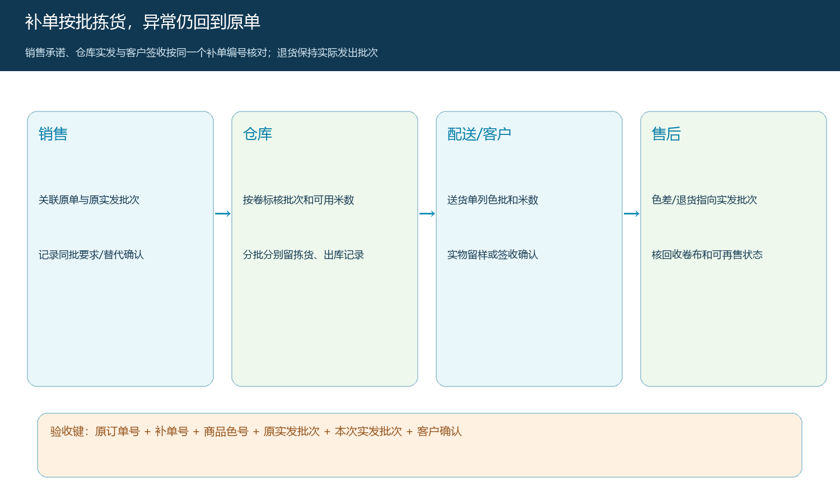This screenshot has width=840, height=504.
Task: Select text 记录同批要求/替代确认
Action: 91,255
